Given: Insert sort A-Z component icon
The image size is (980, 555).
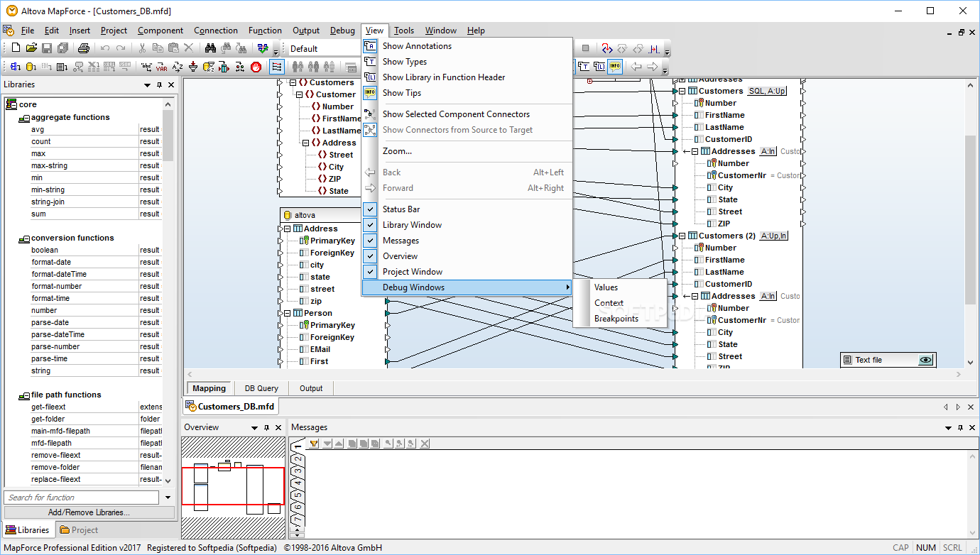Looking at the screenshot, I should pyautogui.click(x=178, y=67).
